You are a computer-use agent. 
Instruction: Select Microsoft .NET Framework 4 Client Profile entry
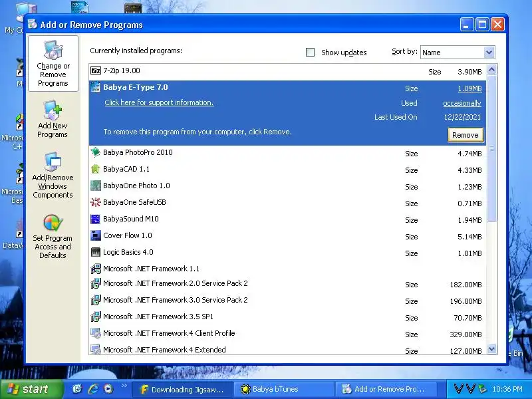click(x=287, y=334)
